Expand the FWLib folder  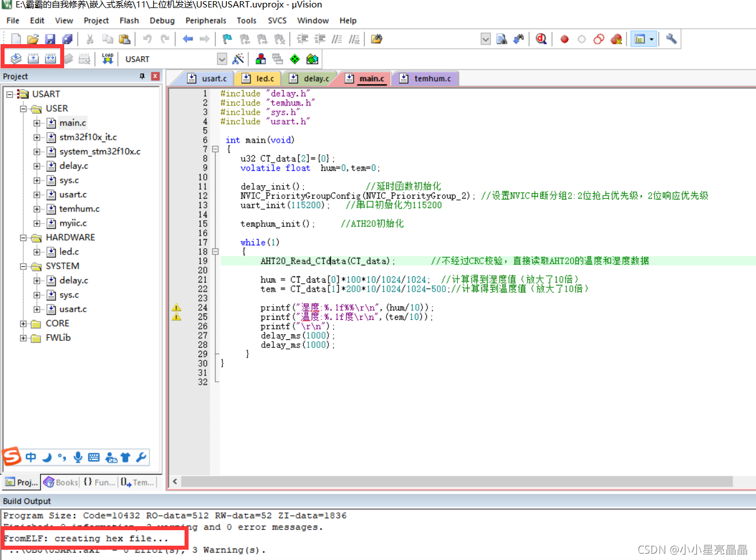point(23,338)
